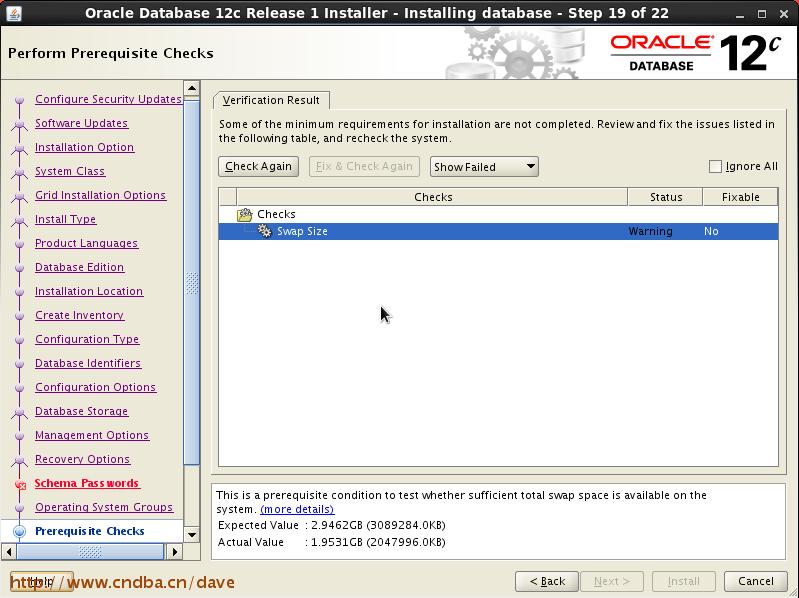Click the Java icon in title bar

(14, 13)
